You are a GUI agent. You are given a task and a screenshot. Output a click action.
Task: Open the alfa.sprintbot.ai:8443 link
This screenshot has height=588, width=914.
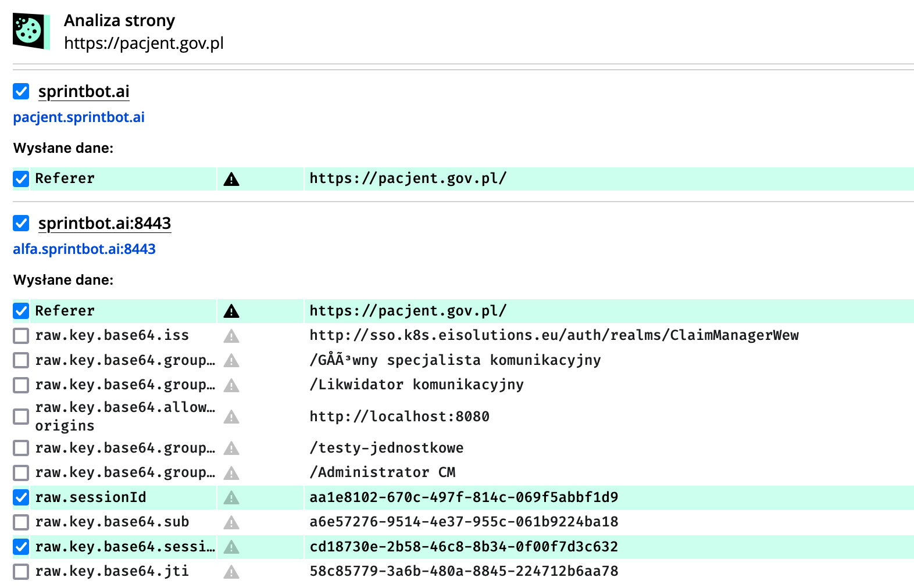click(84, 249)
